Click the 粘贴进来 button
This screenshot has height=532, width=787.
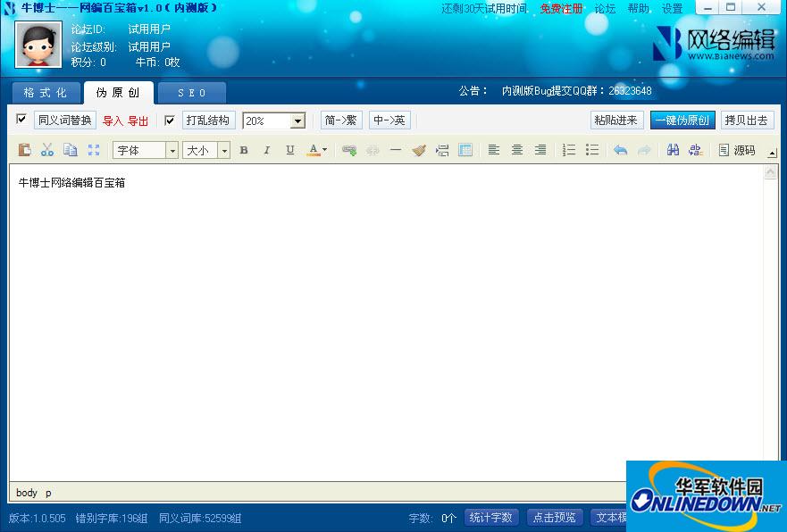[x=616, y=121]
